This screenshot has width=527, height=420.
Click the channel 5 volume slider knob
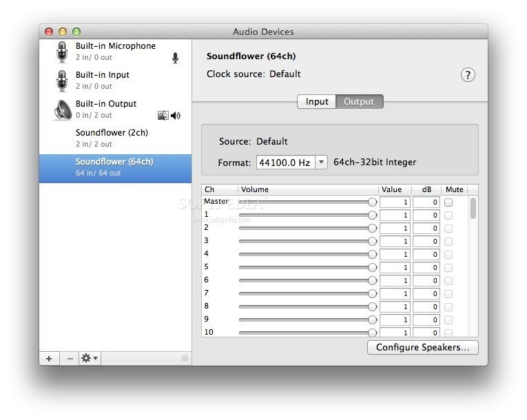coord(373,267)
